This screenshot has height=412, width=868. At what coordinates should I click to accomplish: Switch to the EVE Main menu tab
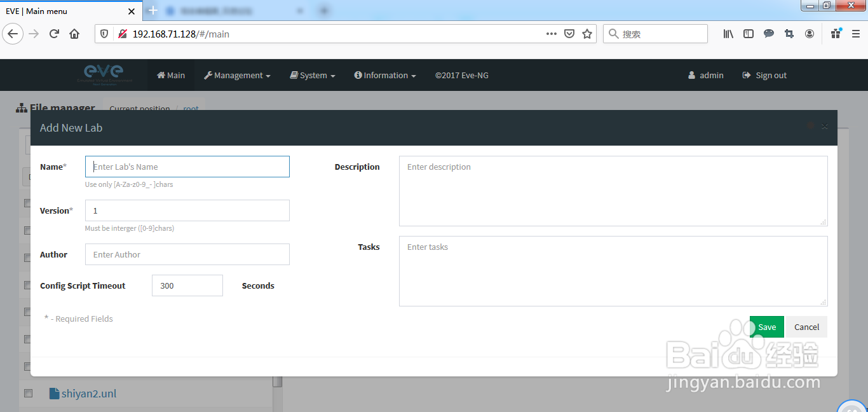[70, 11]
